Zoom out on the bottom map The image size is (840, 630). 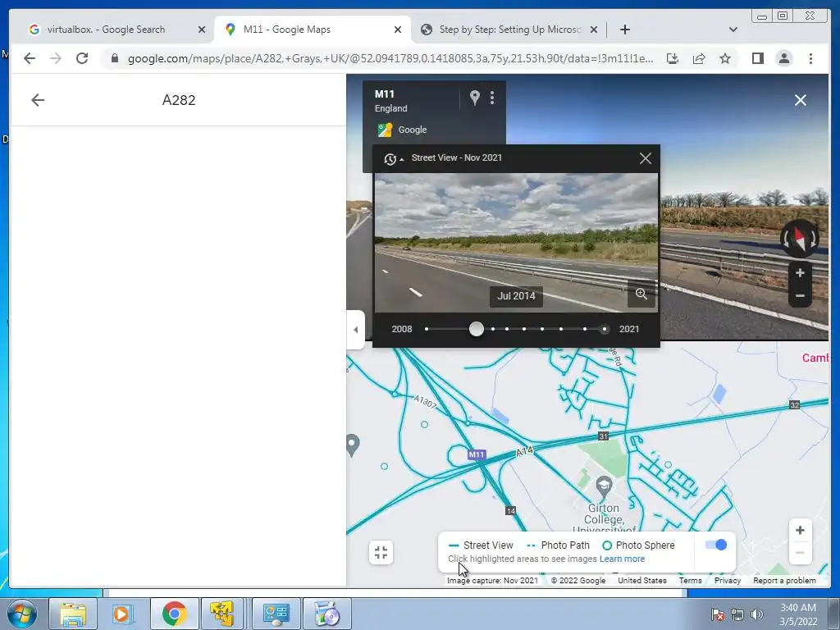pos(800,552)
